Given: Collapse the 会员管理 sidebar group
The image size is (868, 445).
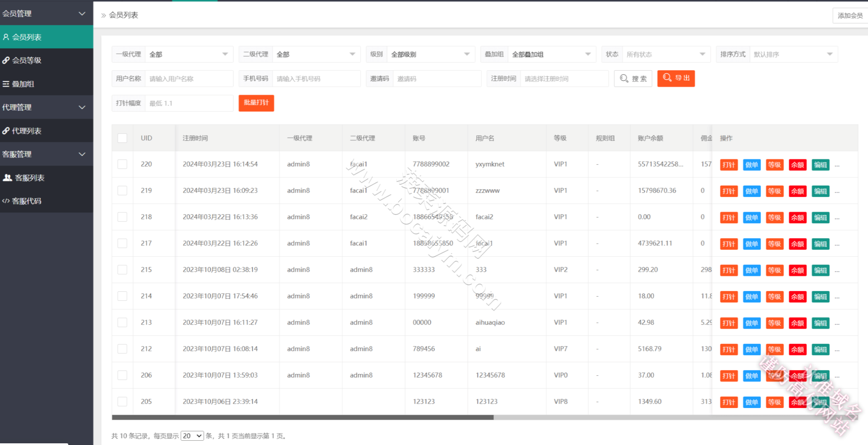Looking at the screenshot, I should pyautogui.click(x=46, y=14).
